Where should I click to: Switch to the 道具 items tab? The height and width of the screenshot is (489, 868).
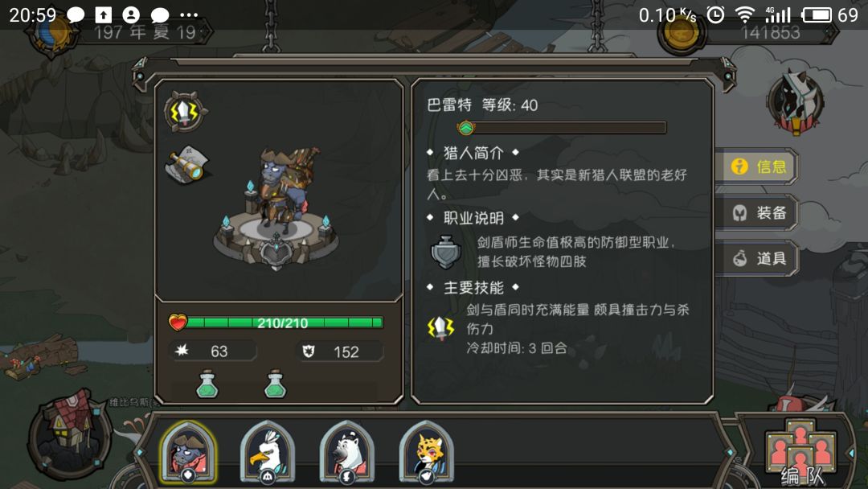758,258
